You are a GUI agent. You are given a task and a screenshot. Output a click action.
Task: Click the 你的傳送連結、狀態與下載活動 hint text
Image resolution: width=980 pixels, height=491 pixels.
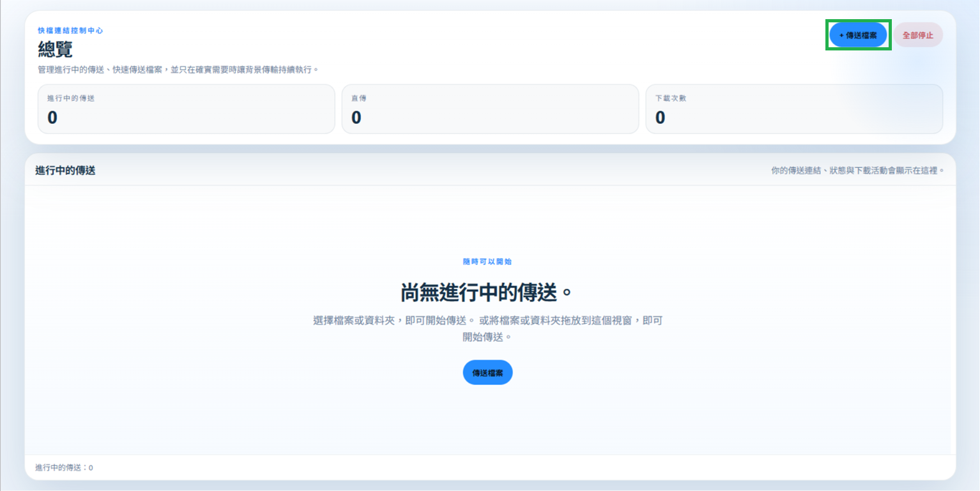coord(857,170)
